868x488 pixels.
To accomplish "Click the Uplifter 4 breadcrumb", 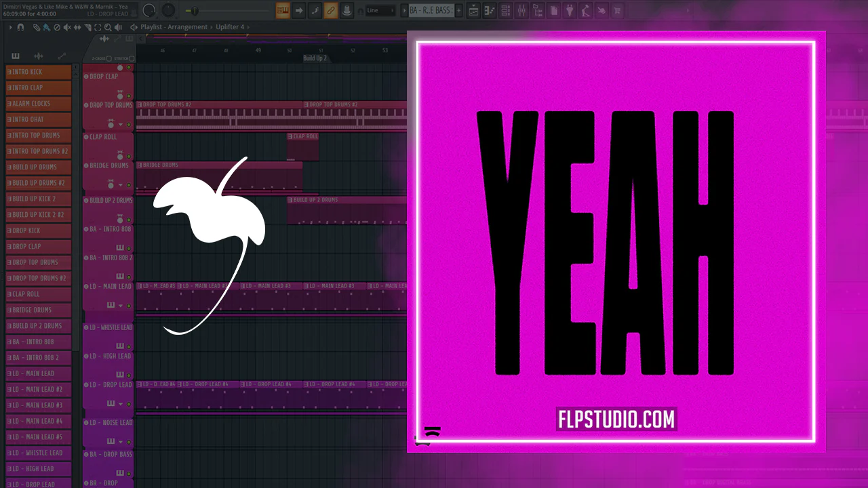I will tap(230, 27).
